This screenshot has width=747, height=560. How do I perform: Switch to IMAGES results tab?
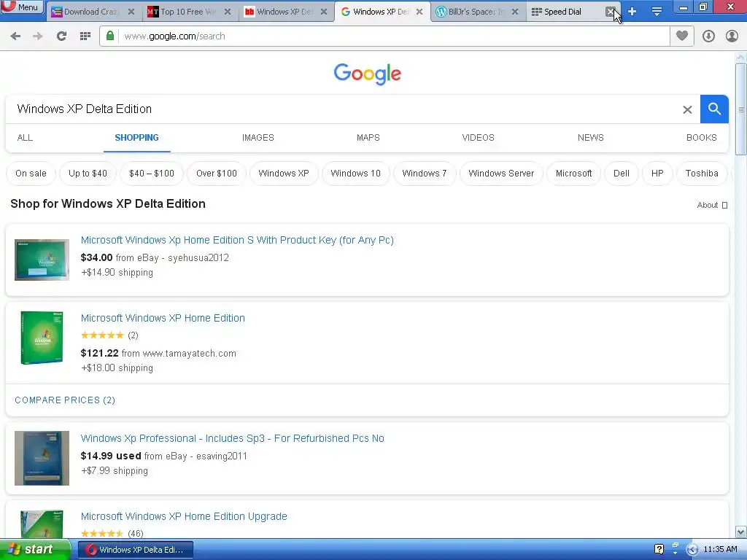pos(258,138)
